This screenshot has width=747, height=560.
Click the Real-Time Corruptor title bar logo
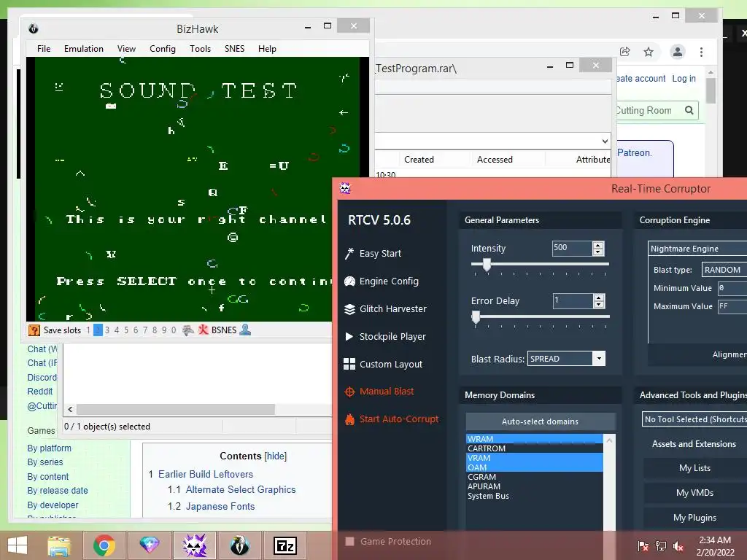pos(345,189)
